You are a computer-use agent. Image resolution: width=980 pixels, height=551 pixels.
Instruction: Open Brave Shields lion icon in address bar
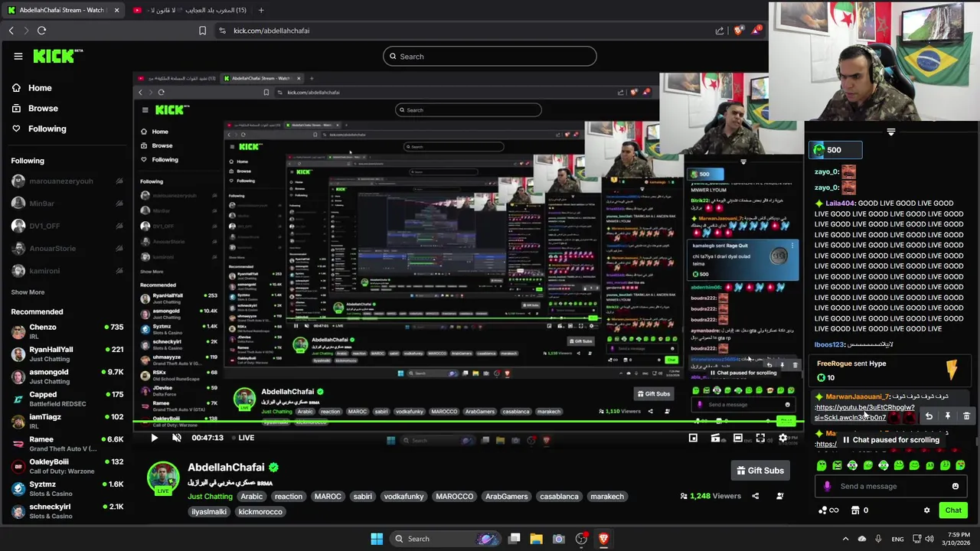(x=738, y=31)
